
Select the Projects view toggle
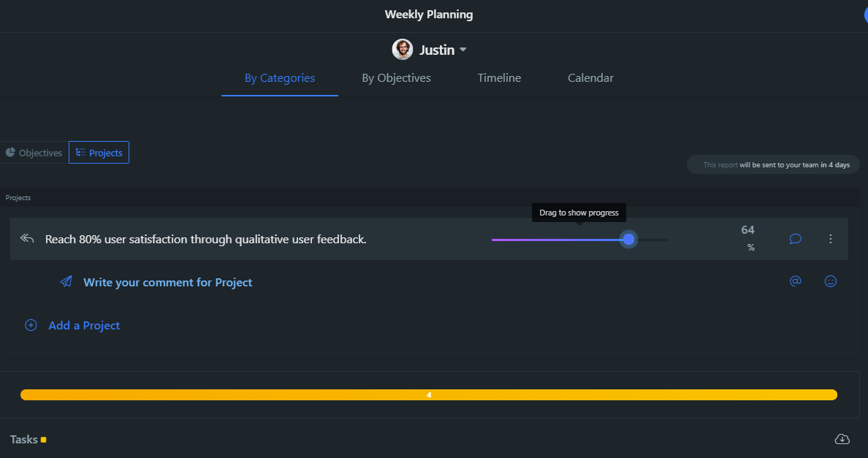pyautogui.click(x=99, y=152)
